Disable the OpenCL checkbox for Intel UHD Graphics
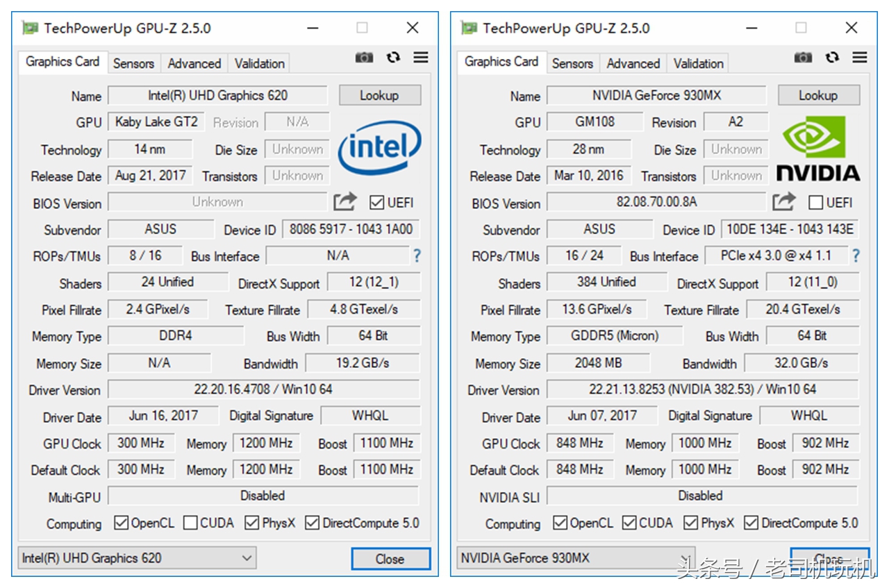 pyautogui.click(x=119, y=522)
